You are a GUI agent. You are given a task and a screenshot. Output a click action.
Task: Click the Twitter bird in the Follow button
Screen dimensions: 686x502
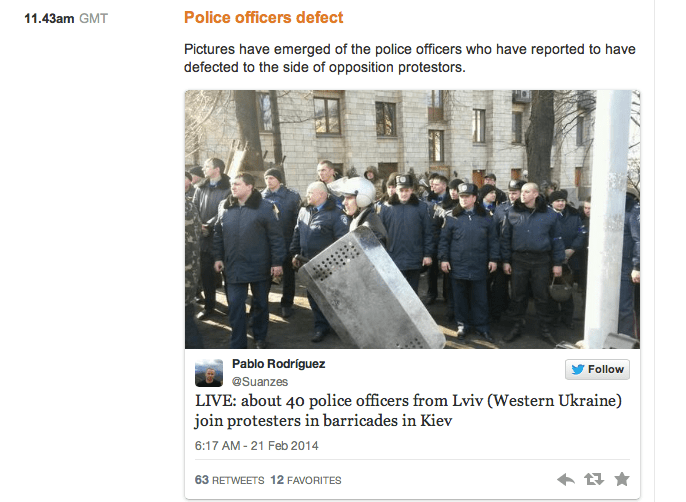click(578, 369)
